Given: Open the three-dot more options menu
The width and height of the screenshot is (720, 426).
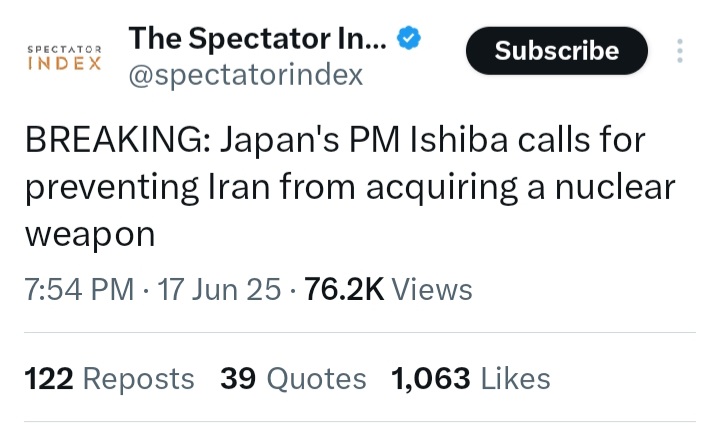Looking at the screenshot, I should point(680,51).
